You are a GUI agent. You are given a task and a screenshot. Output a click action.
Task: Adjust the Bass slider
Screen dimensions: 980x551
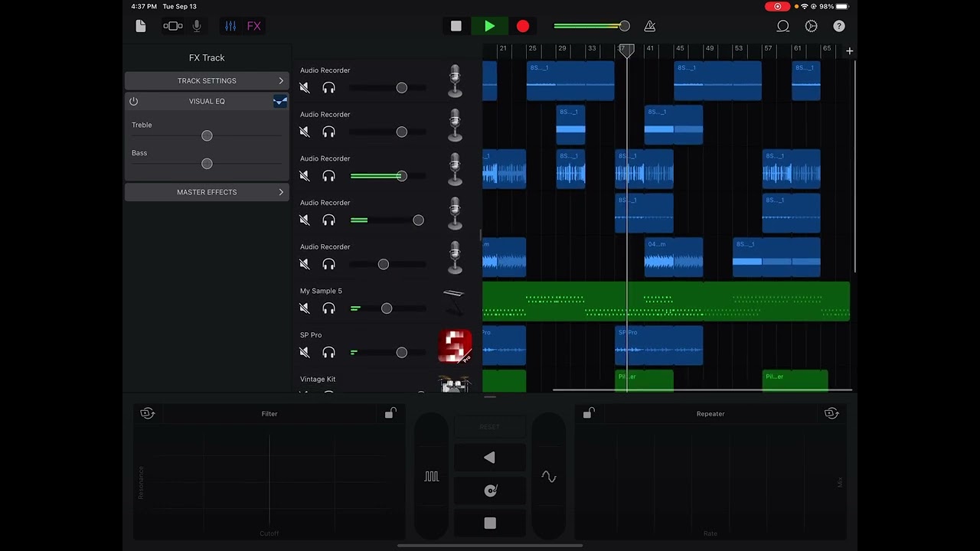(x=207, y=164)
